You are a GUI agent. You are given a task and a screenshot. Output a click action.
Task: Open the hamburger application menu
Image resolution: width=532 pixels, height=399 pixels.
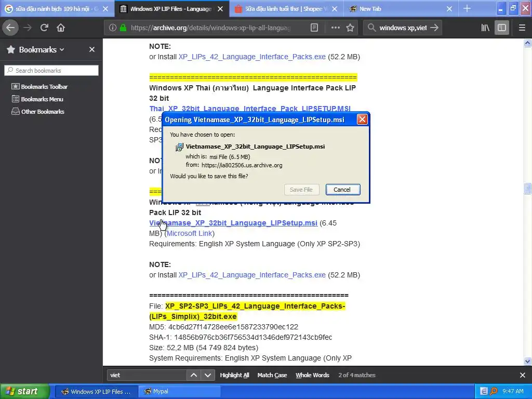522,28
